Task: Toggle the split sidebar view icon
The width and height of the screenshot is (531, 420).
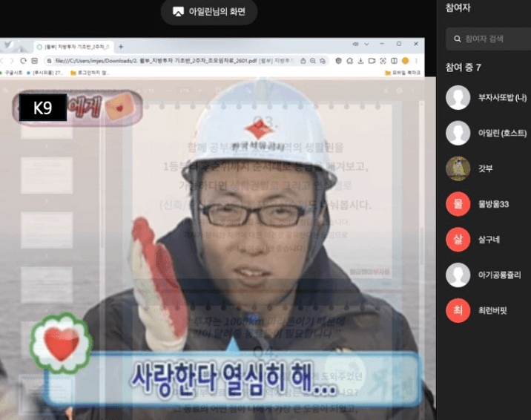Action: click(395, 61)
